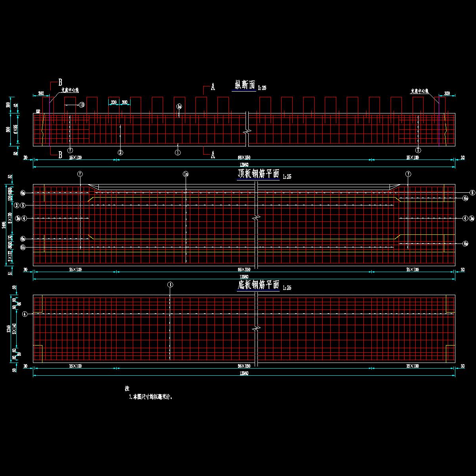Pick balloon 3 left of the top slab plan
The height and width of the screenshot is (476, 476).
(17, 205)
